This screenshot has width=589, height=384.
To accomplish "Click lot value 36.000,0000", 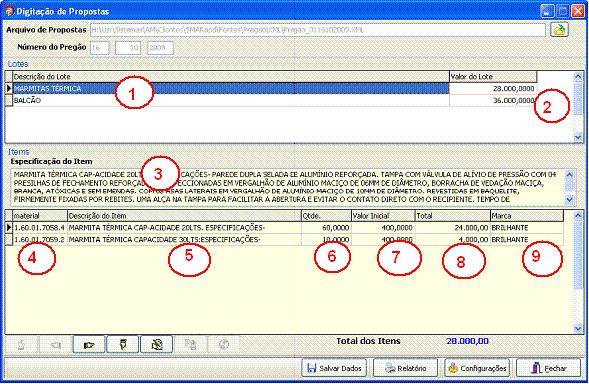I will [493, 100].
